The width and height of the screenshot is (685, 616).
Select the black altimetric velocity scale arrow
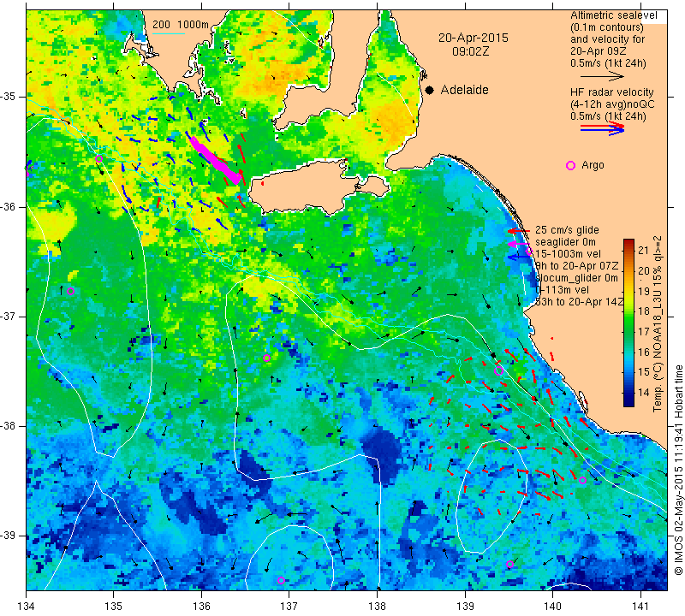602,76
